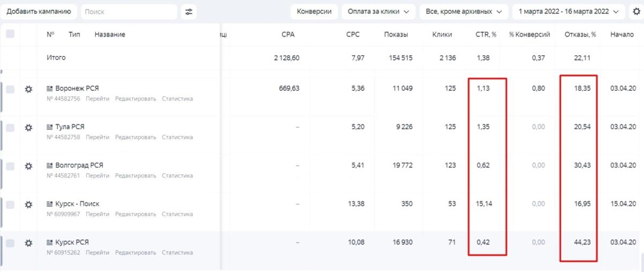Focus the Поиск search field
644x272 pixels.
129,11
